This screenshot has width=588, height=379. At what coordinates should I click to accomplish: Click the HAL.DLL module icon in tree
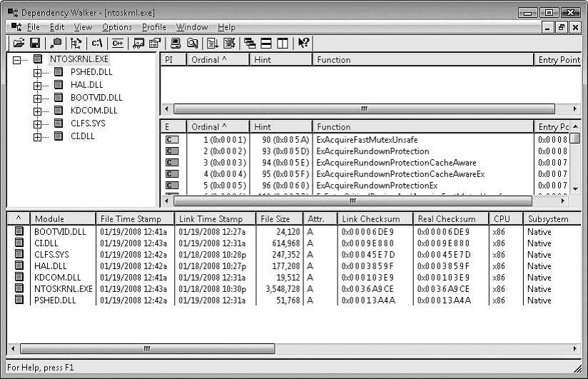coord(59,85)
